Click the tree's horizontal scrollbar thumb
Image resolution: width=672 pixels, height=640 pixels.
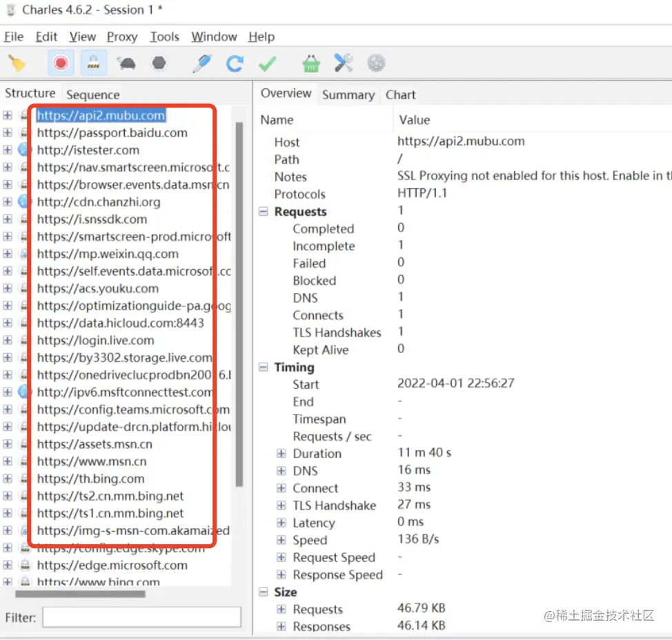pyautogui.click(x=80, y=594)
